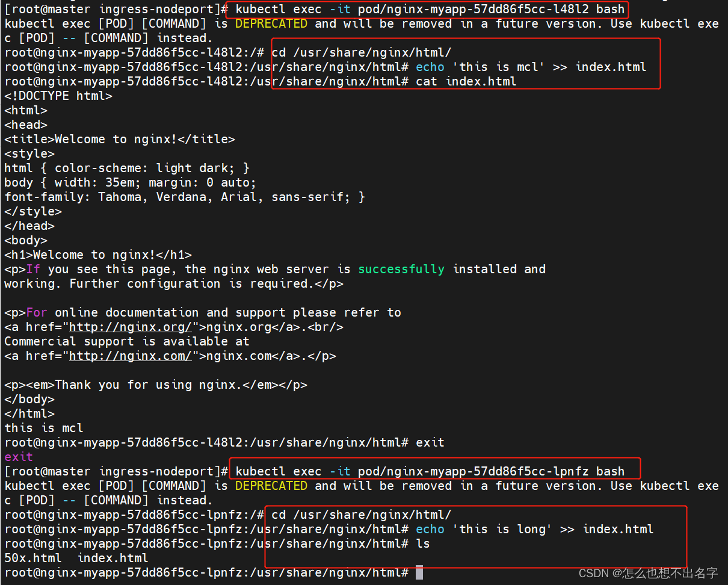The image size is (728, 585).
Task: Click the green word 'successfully'
Action: (x=401, y=269)
